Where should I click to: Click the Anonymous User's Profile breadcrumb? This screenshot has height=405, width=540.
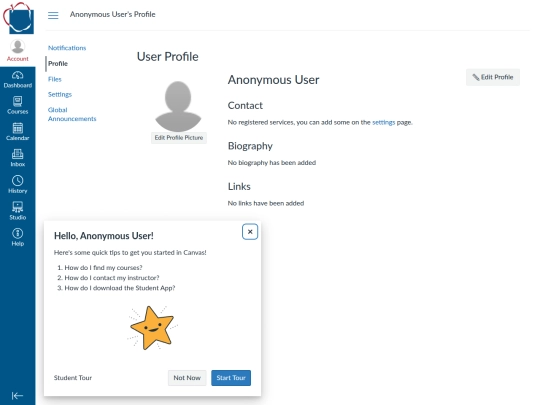tap(113, 14)
